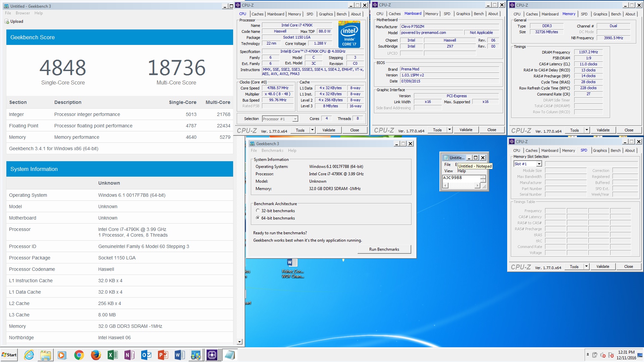Click the CPU-Z icon in SPD window title bar
Image resolution: width=644 pixels, height=362 pixels.
(x=512, y=141)
